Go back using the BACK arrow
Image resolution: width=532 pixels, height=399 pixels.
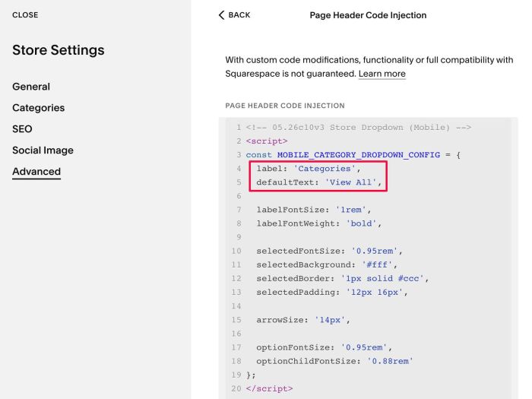point(234,15)
